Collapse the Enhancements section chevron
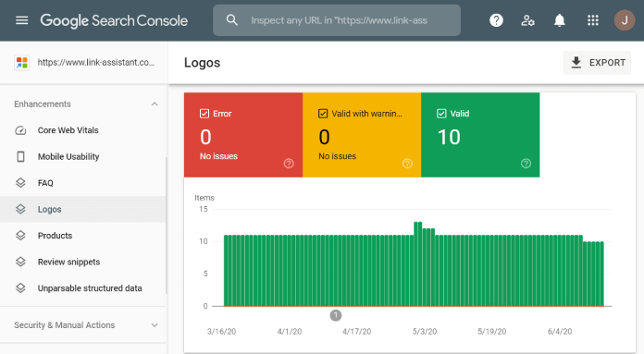The height and width of the screenshot is (354, 644). tap(155, 104)
